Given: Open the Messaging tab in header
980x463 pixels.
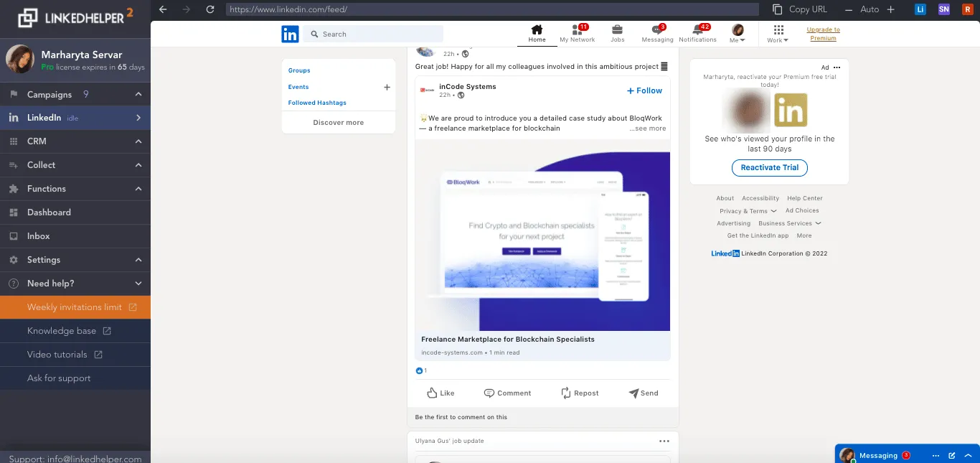Looking at the screenshot, I should pos(657,34).
